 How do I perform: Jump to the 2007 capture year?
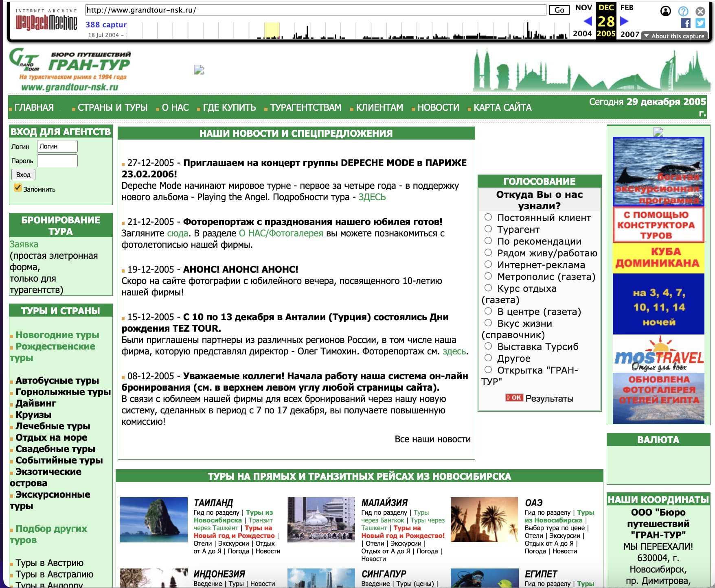629,34
